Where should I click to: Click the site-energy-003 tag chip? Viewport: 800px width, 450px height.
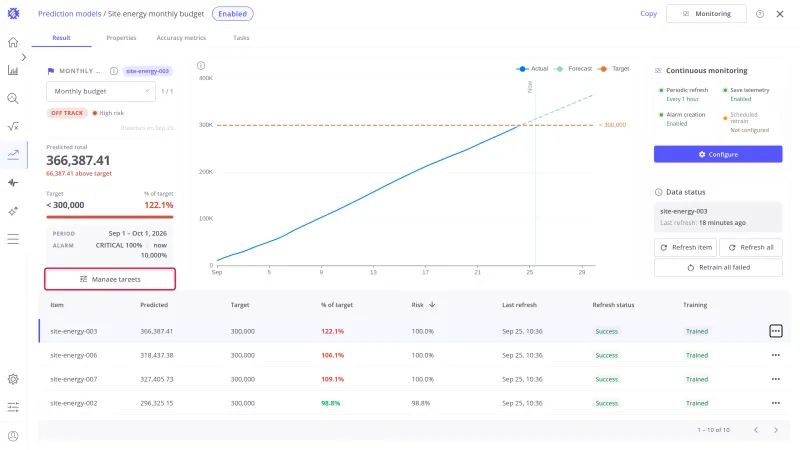click(x=147, y=71)
